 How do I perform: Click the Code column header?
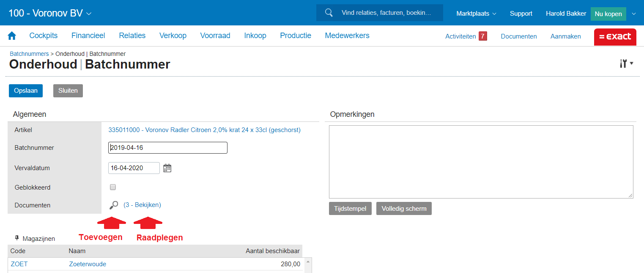click(18, 251)
